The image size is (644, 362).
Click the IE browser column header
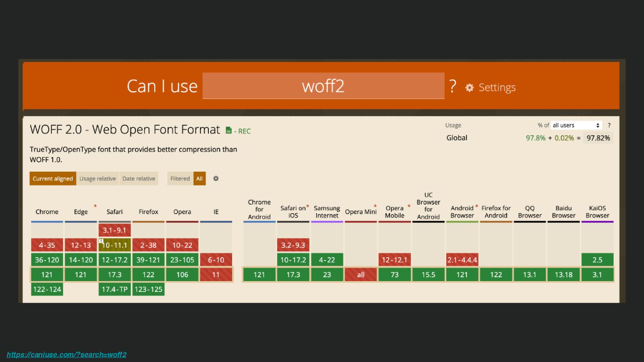coord(216,212)
